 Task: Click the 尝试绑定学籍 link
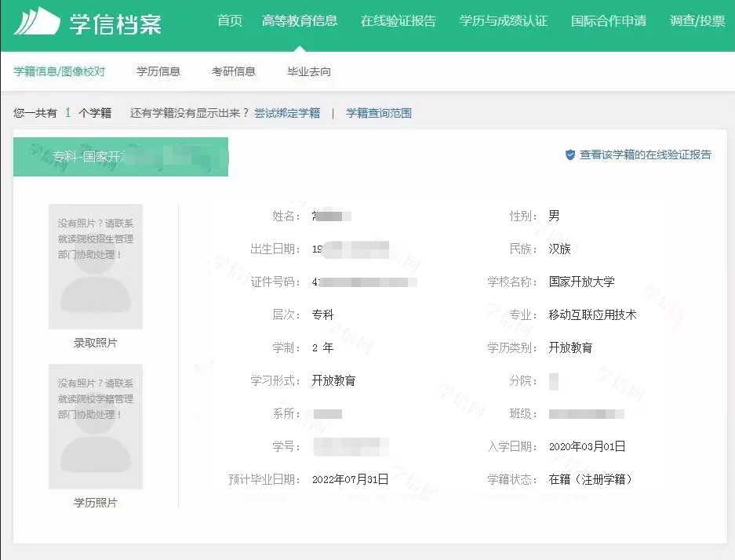pos(286,112)
